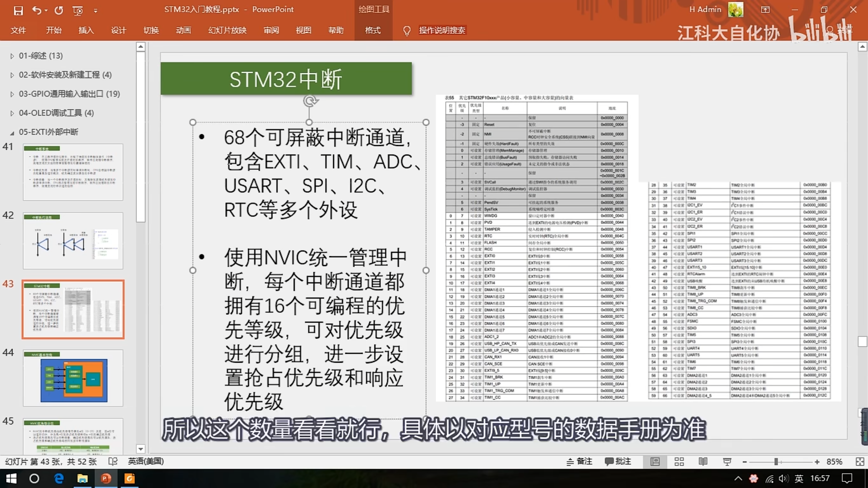Screen dimensions: 868x488
Task: Start slideshow from beginning icon in title bar
Action: 78,11
